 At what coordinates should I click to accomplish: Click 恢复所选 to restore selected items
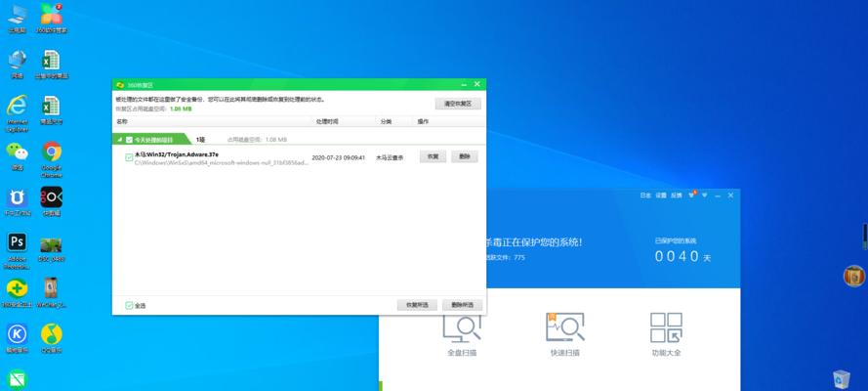417,305
